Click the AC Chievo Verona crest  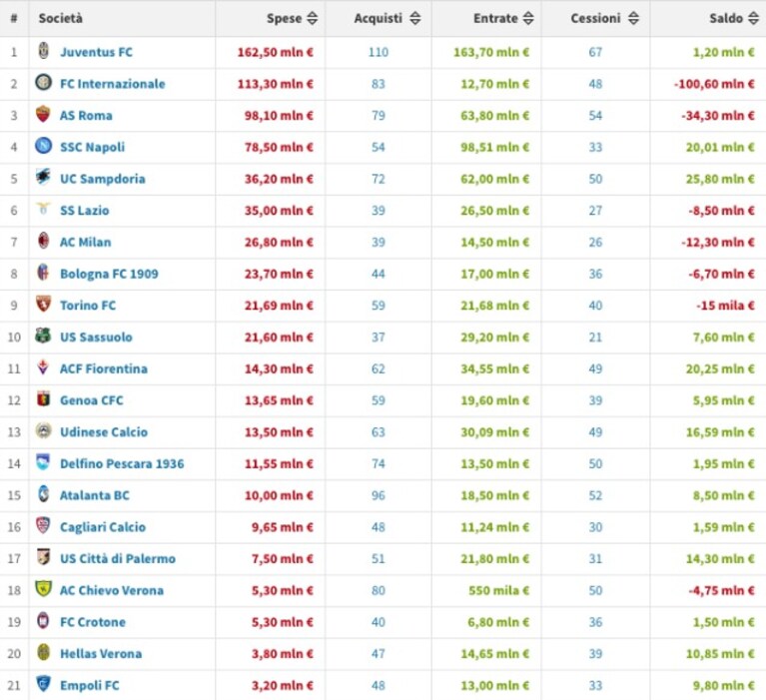(44, 588)
